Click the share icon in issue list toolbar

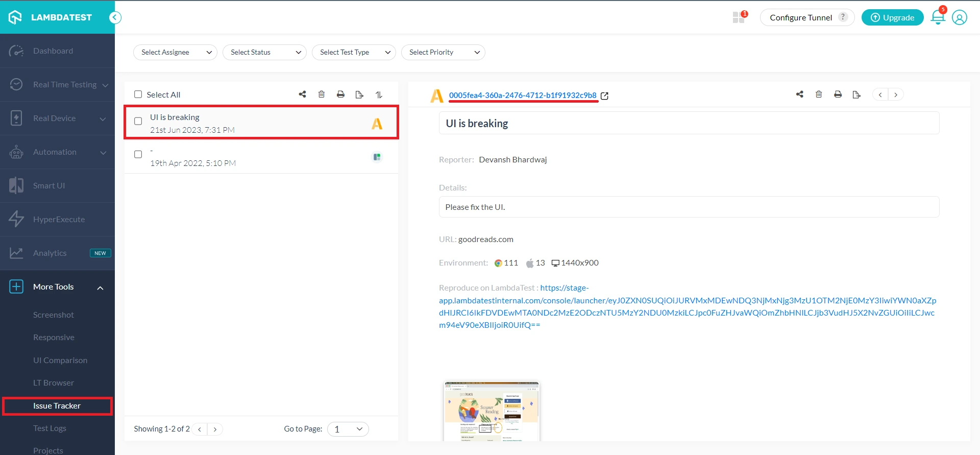302,94
